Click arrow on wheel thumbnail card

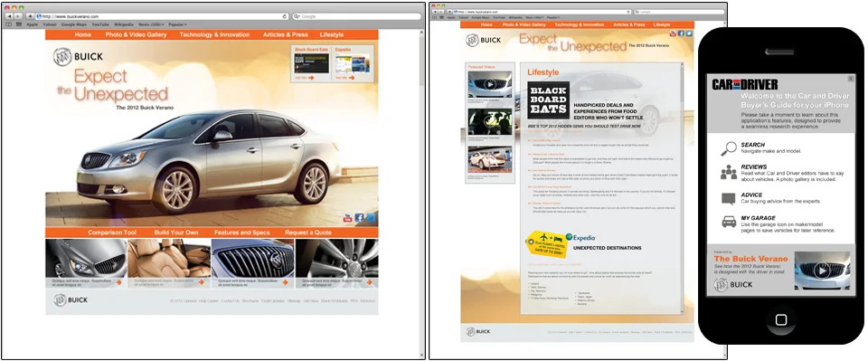click(369, 282)
